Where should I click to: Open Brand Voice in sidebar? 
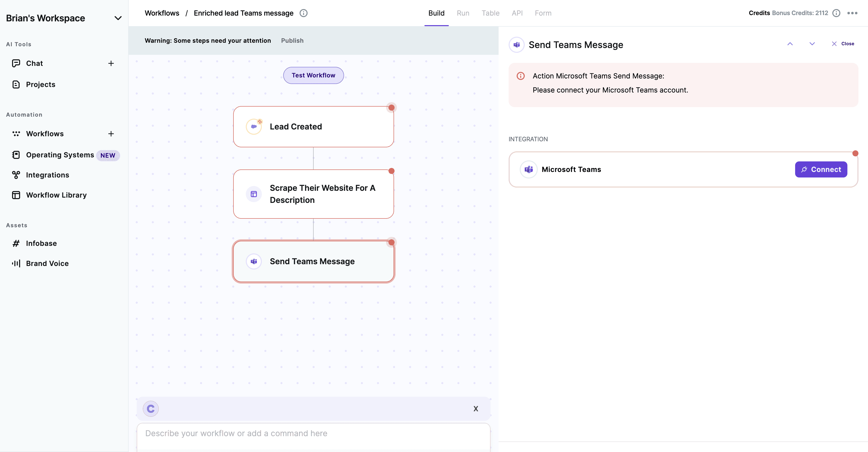47,263
